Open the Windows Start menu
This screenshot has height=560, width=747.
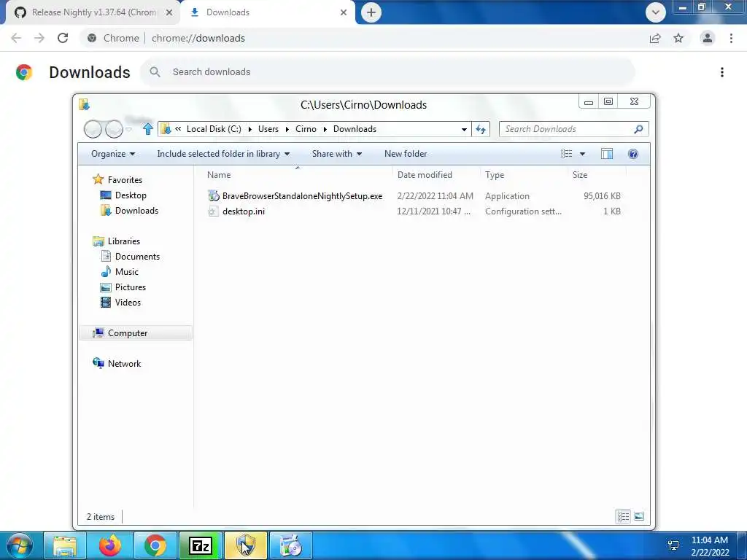click(x=20, y=545)
